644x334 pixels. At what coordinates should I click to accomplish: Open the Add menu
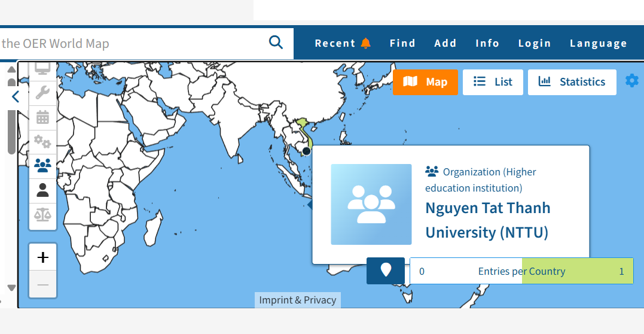tap(445, 43)
